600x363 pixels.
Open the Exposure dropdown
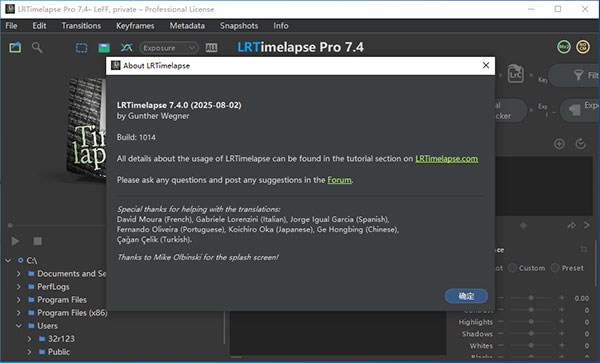tap(169, 48)
